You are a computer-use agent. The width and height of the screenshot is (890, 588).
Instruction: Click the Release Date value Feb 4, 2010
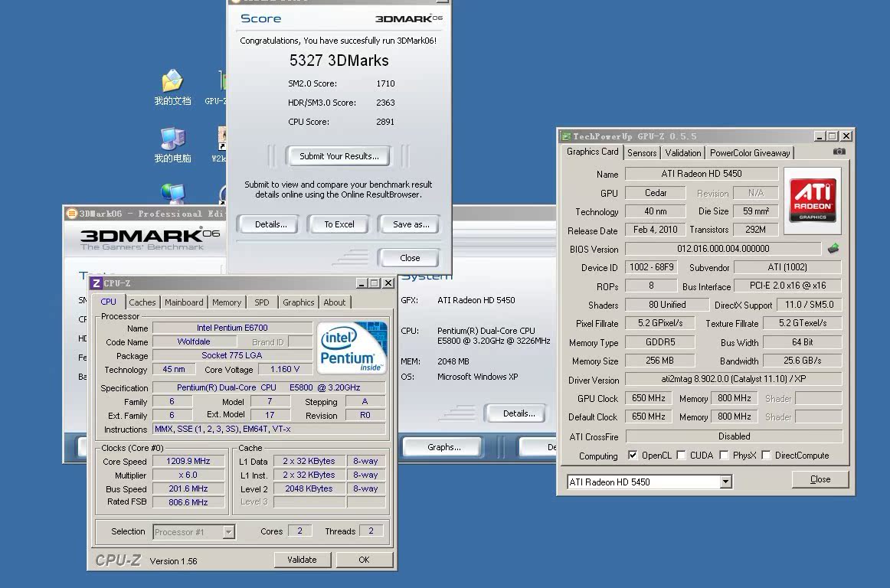(655, 229)
